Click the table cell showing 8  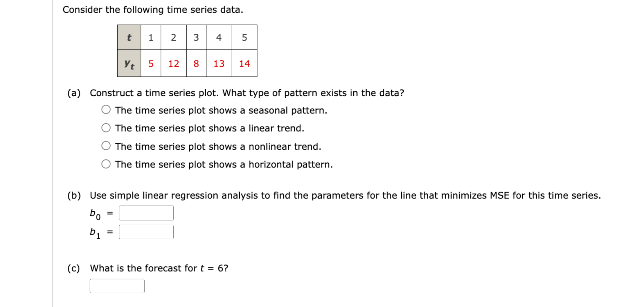click(196, 64)
